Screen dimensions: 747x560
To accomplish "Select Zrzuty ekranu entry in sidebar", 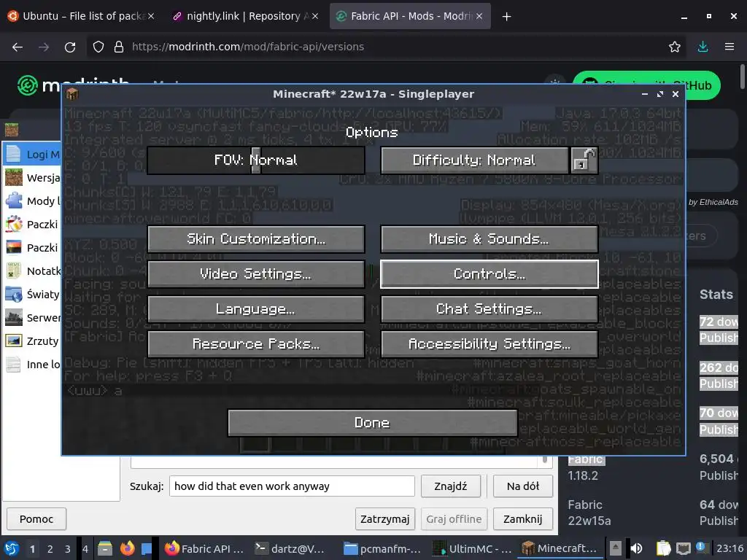I will 32,341.
